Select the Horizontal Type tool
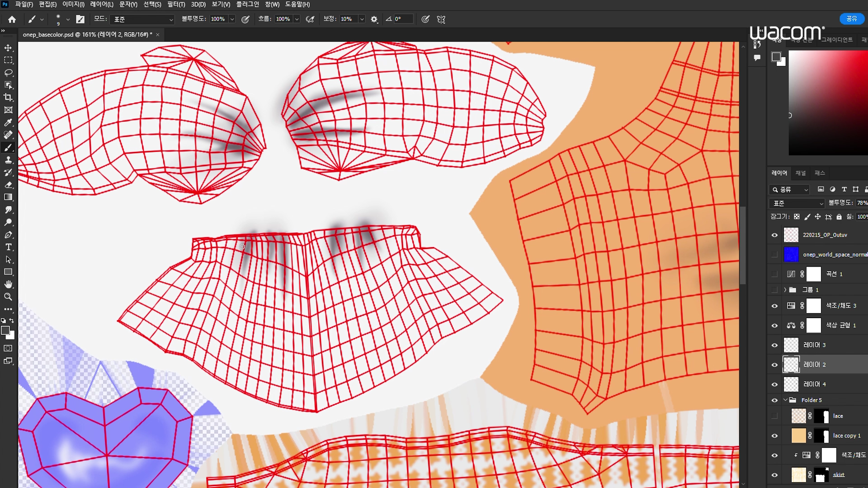The image size is (868, 488). pyautogui.click(x=8, y=247)
